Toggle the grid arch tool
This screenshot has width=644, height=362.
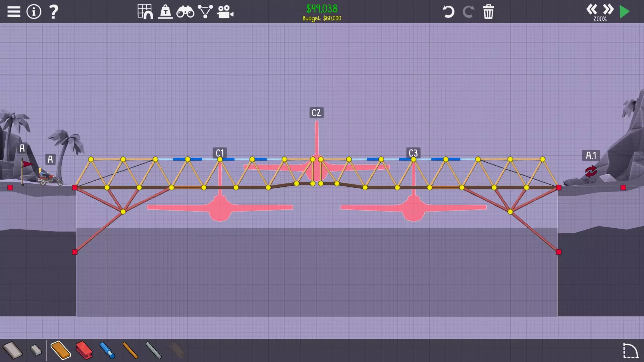click(x=145, y=12)
